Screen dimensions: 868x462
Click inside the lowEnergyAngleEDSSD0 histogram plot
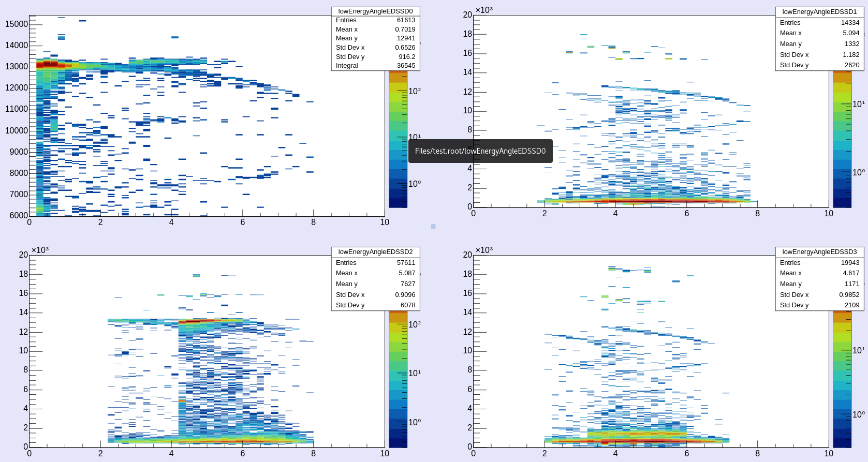coord(207,116)
